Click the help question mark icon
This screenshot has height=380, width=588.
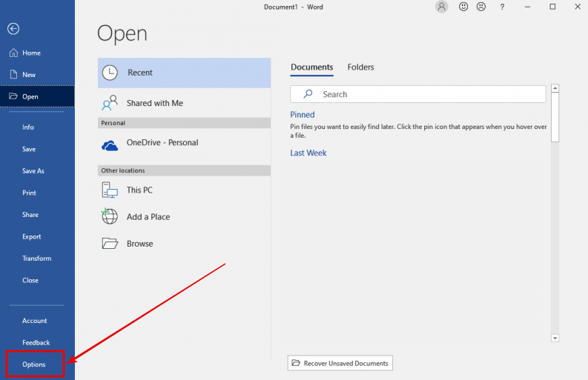(502, 7)
